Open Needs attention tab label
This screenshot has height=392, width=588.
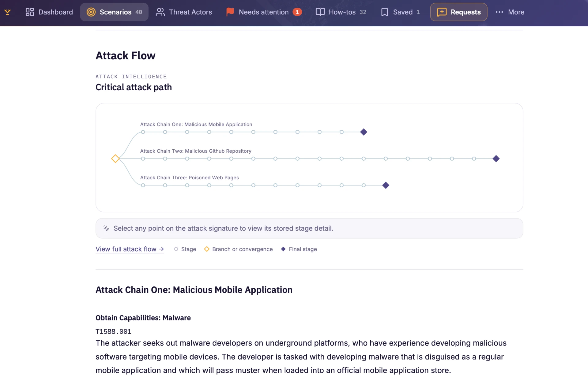pos(263,12)
